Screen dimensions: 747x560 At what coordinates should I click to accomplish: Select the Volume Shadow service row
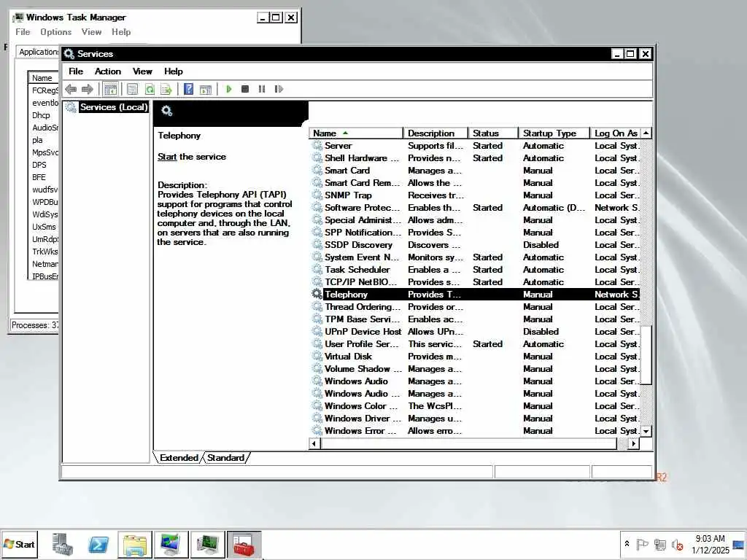tap(474, 368)
